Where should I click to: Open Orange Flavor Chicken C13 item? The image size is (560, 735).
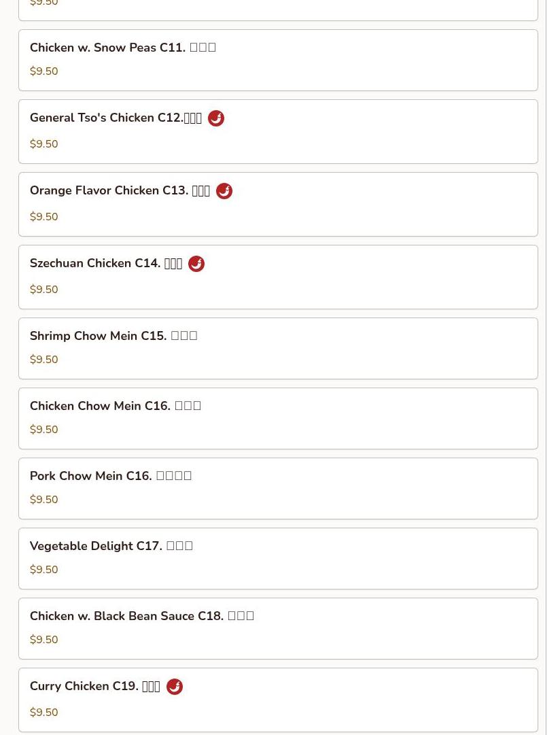click(278, 205)
